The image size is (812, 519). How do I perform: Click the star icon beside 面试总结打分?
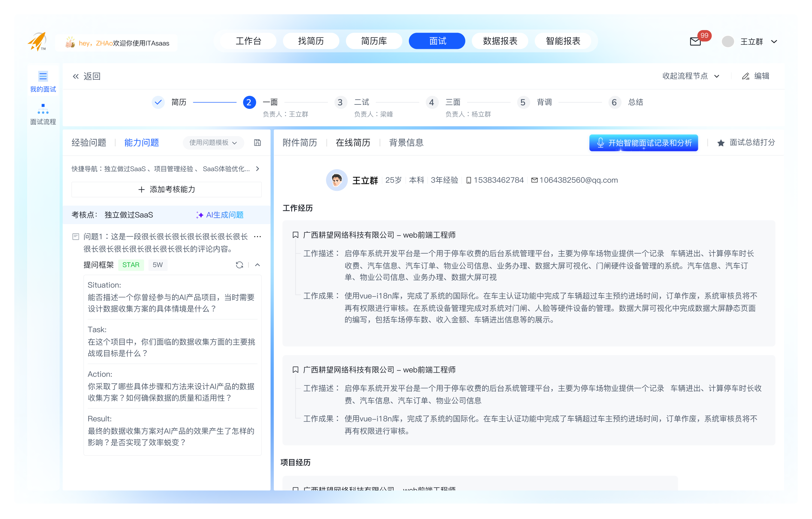coord(721,143)
